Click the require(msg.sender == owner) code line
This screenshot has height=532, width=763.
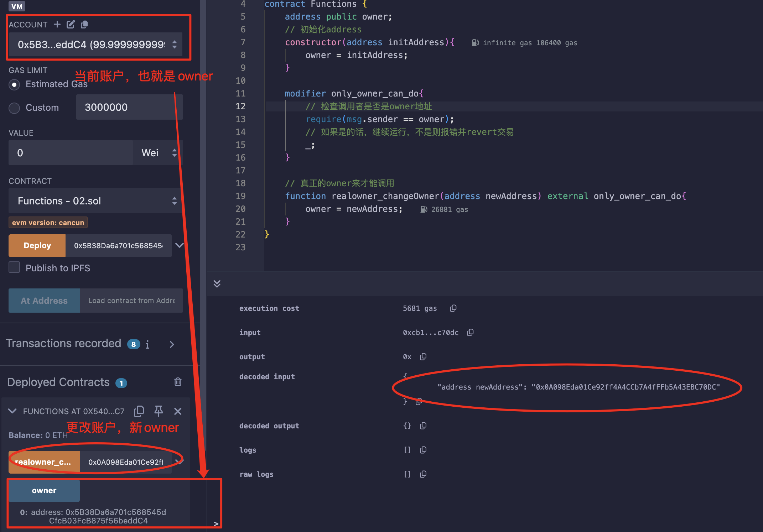(380, 119)
